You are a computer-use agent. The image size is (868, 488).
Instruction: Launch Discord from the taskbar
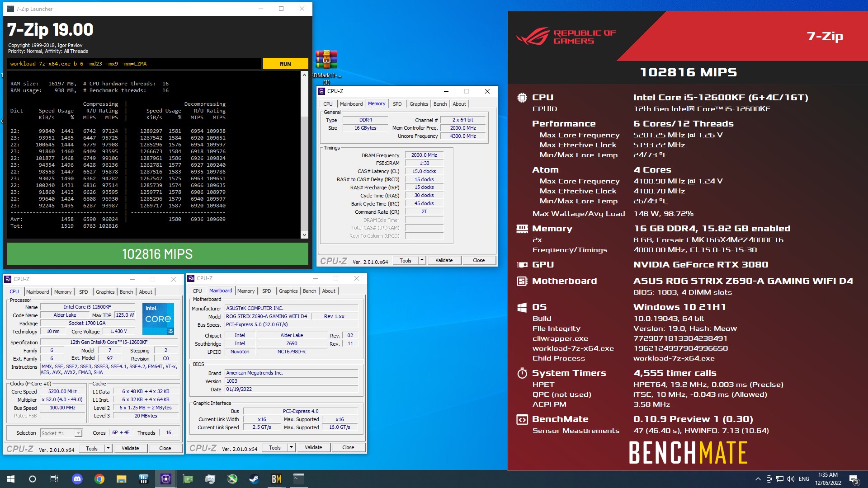click(77, 479)
